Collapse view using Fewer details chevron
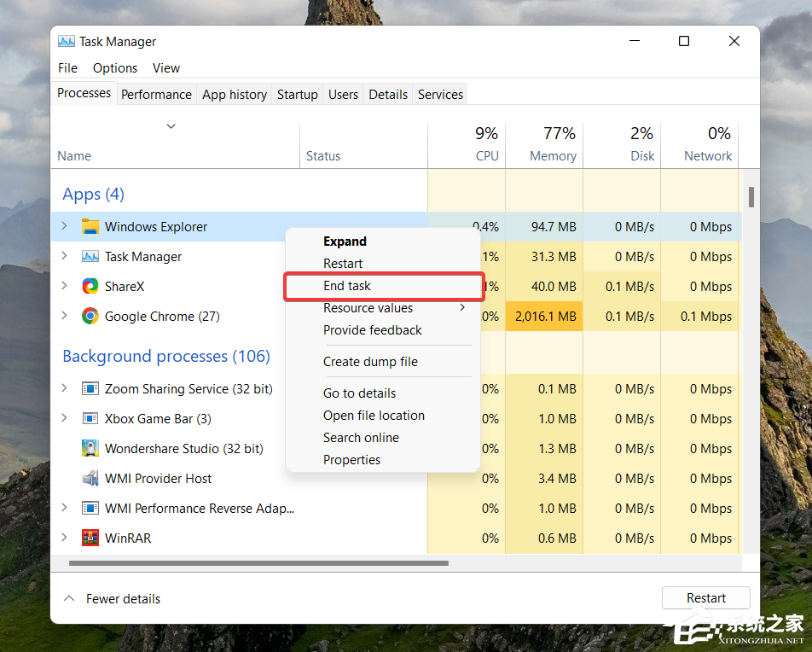This screenshot has height=652, width=812. tap(69, 598)
